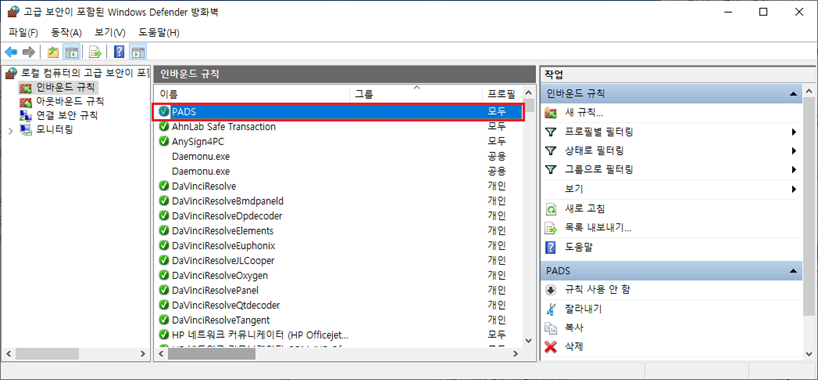
Task: Select the DaVinciResolveJLCooper rule
Action: coord(338,260)
